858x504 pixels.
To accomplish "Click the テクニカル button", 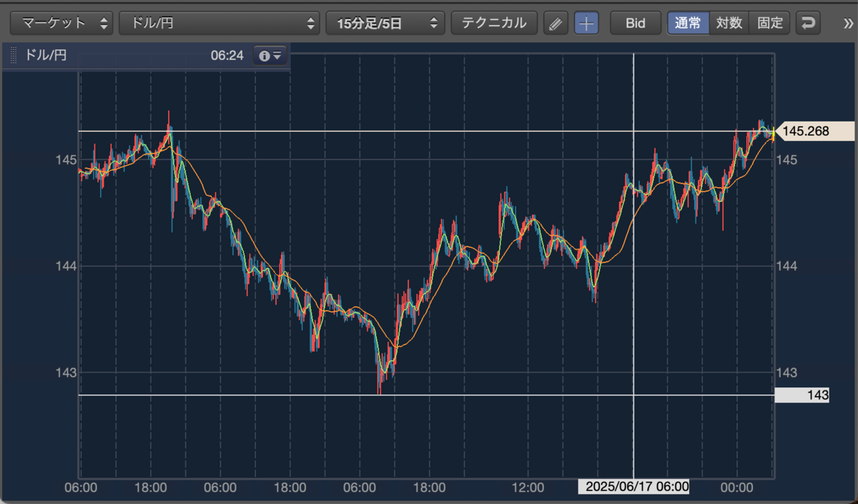I will point(494,23).
